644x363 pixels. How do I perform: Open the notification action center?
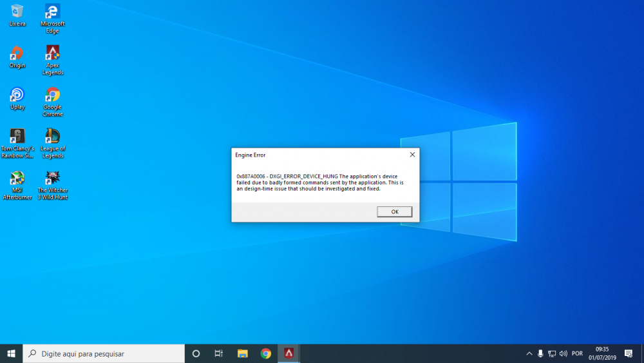coord(629,353)
